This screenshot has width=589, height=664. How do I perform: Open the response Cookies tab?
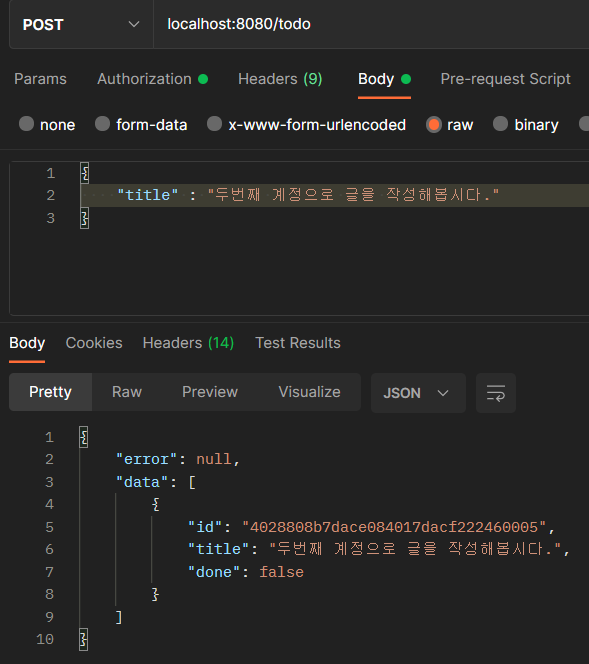(x=94, y=343)
